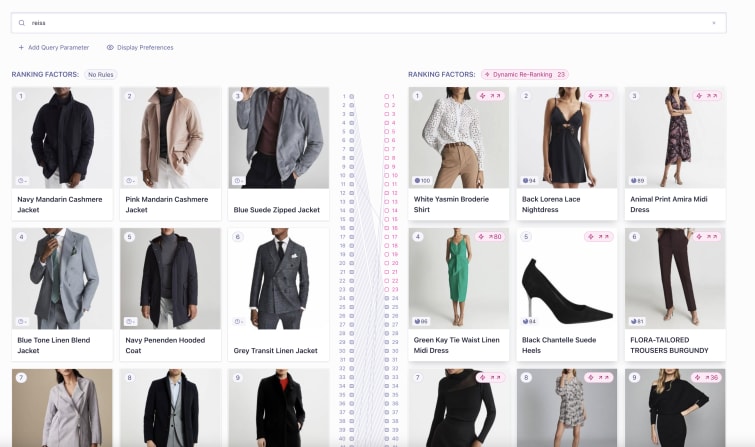Image resolution: width=755 pixels, height=447 pixels.
Task: Open the Pink Mandarin Cashmere Jacket thumbnail
Action: pyautogui.click(x=170, y=137)
